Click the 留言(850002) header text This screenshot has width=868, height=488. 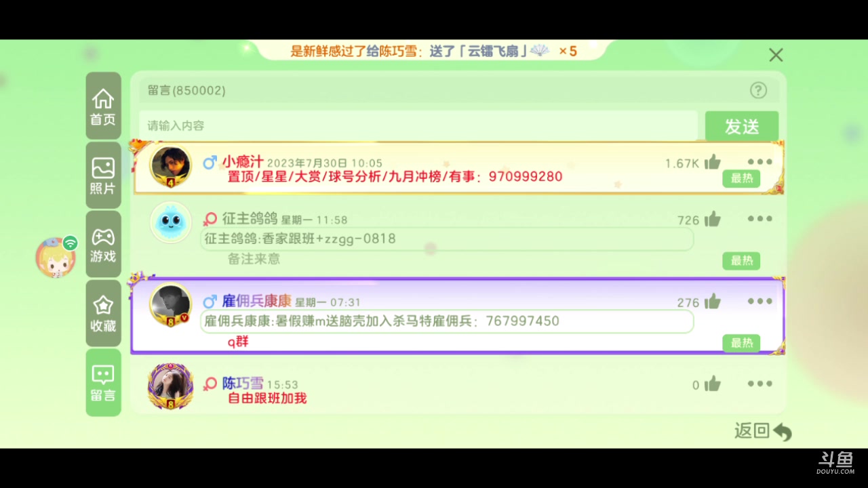pyautogui.click(x=186, y=90)
